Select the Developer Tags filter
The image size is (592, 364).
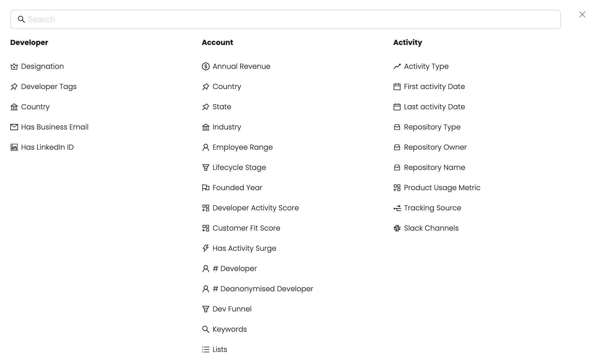(x=49, y=87)
